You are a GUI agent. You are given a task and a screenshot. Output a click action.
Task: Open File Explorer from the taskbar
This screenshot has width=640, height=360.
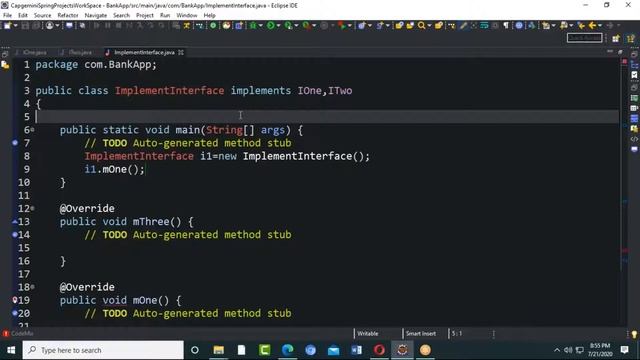pyautogui.click(x=219, y=350)
